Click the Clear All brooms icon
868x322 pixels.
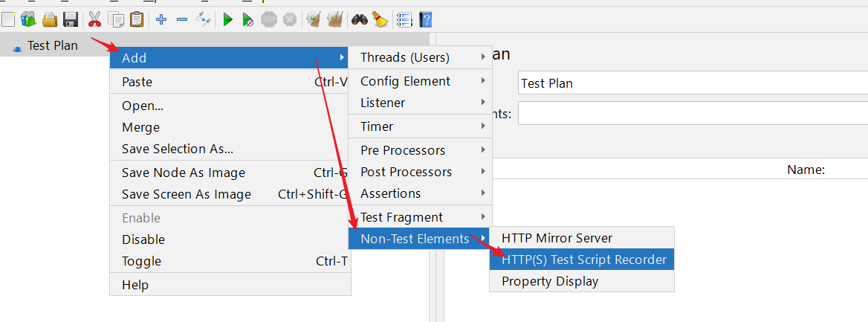click(x=334, y=19)
